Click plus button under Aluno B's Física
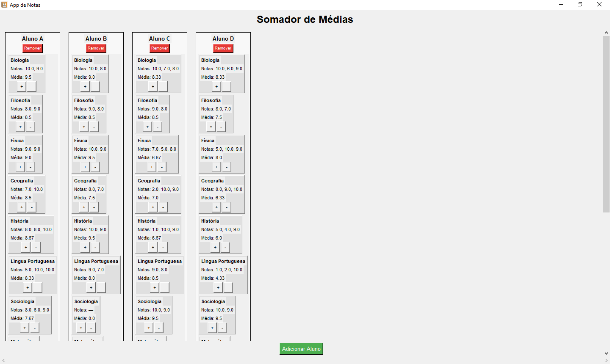This screenshot has height=364, width=610. (85, 167)
